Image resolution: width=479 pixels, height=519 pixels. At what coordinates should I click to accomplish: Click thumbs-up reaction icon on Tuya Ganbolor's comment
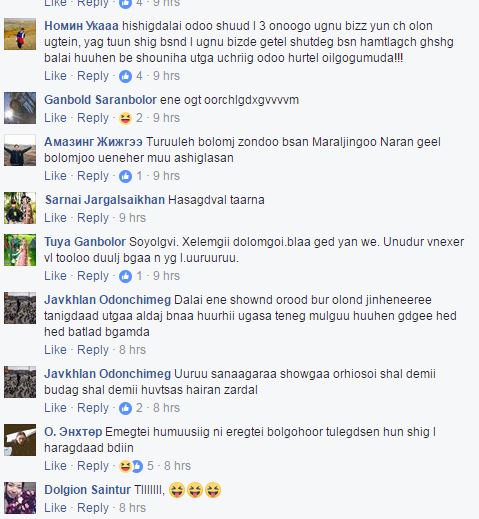(x=125, y=276)
